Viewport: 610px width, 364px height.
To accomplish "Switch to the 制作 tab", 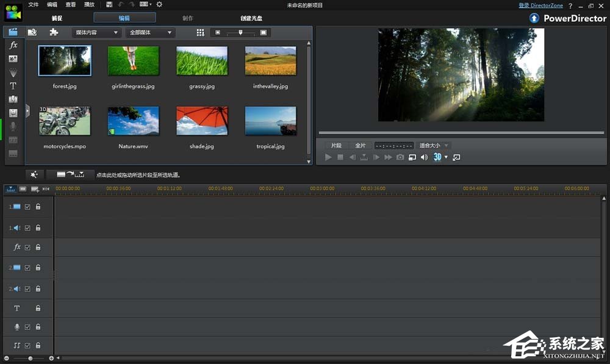I will pos(188,18).
